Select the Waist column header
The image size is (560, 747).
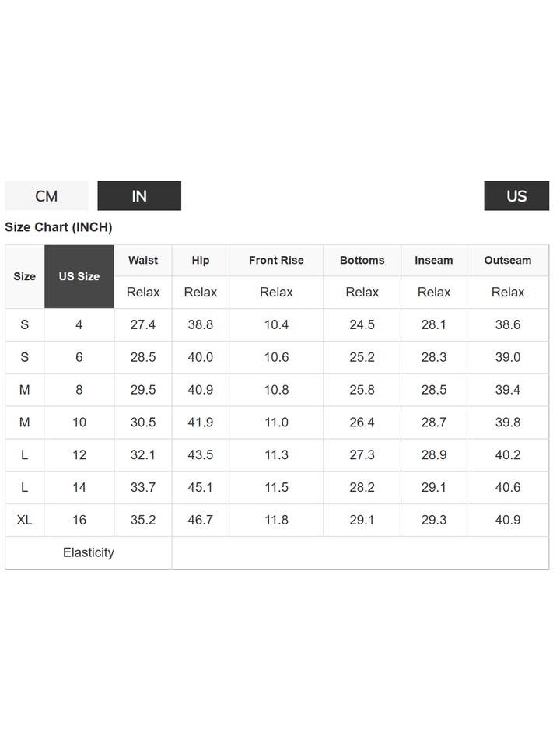tap(143, 261)
